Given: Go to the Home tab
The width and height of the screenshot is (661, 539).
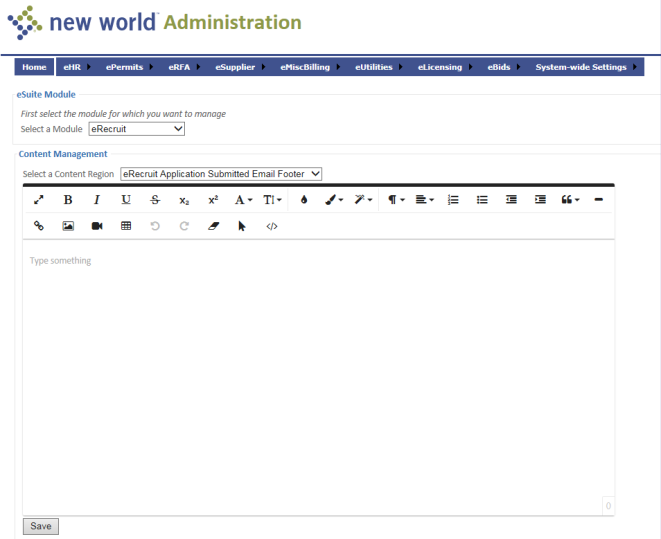Looking at the screenshot, I should pyautogui.click(x=34, y=67).
